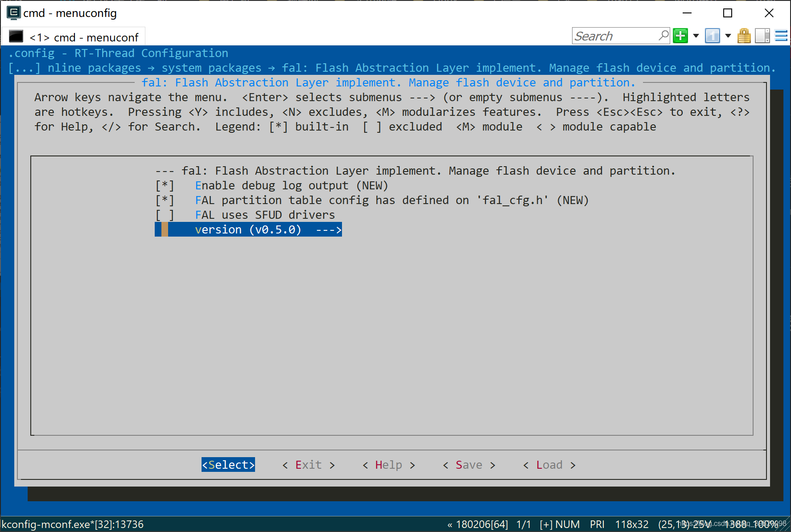Click the < Load > button
Viewport: 791px width, 532px height.
coord(549,465)
